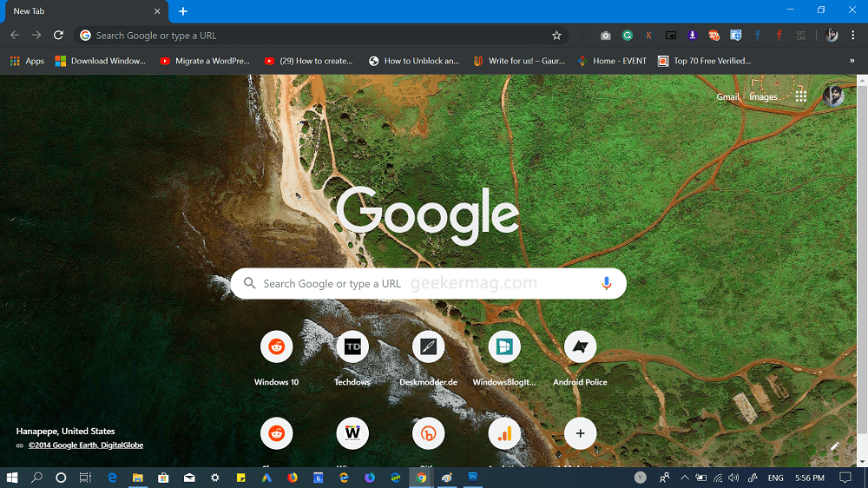
Task: Click the Gmail link
Action: [727, 97]
